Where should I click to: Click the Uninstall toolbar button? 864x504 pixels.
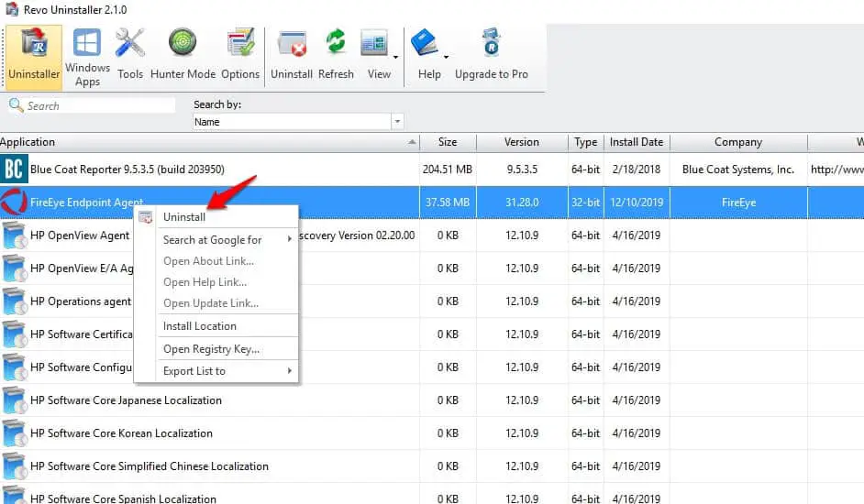292,54
